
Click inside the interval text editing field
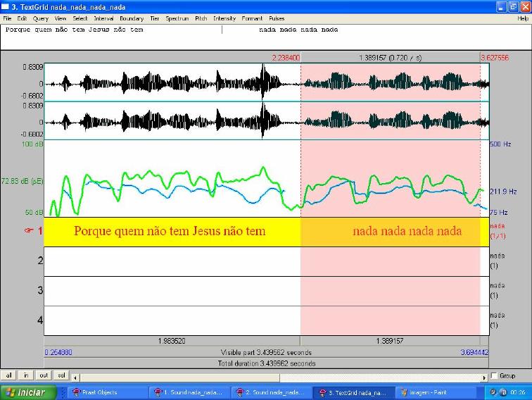pyautogui.click(x=266, y=37)
